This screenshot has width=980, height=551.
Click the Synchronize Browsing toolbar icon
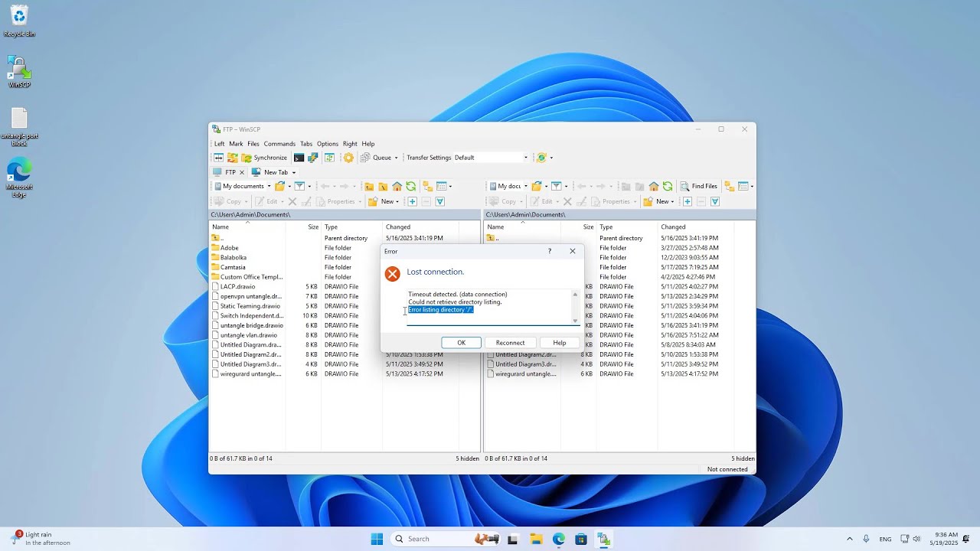tap(233, 158)
